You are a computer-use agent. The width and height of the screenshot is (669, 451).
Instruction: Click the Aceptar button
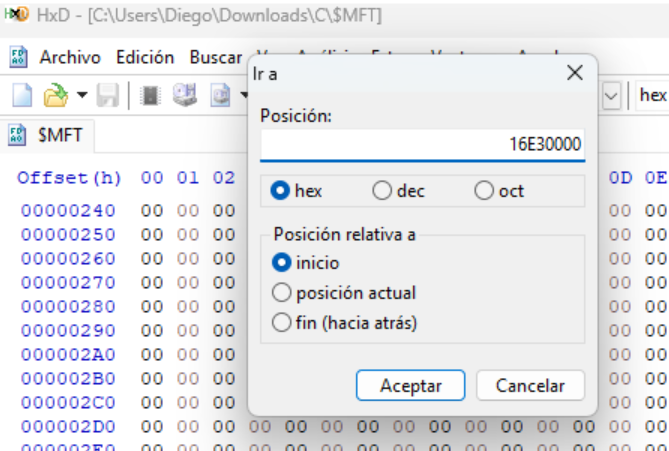click(410, 385)
